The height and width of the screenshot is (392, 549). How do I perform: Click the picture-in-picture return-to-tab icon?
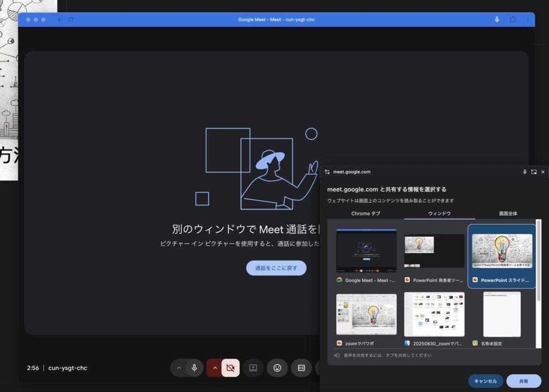tap(533, 172)
